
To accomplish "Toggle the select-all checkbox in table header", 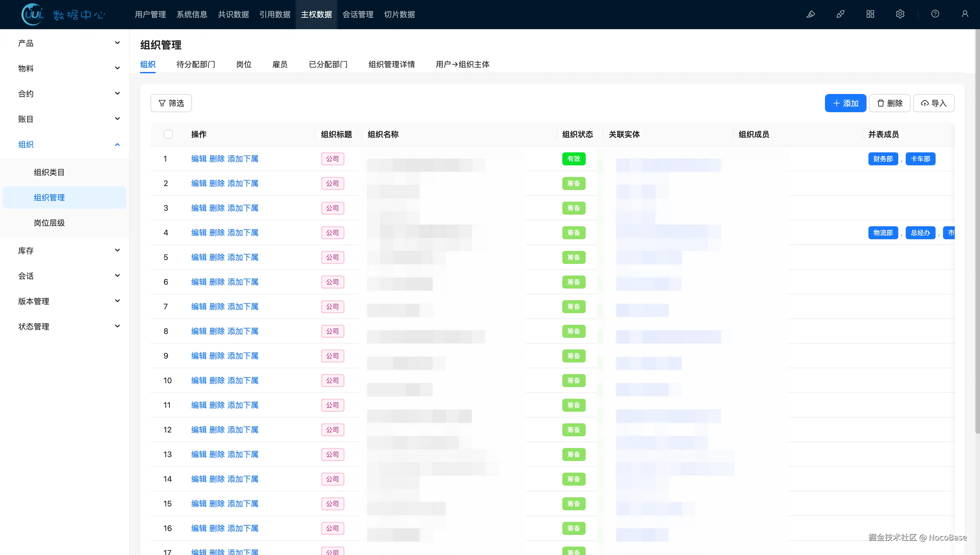I will (168, 134).
